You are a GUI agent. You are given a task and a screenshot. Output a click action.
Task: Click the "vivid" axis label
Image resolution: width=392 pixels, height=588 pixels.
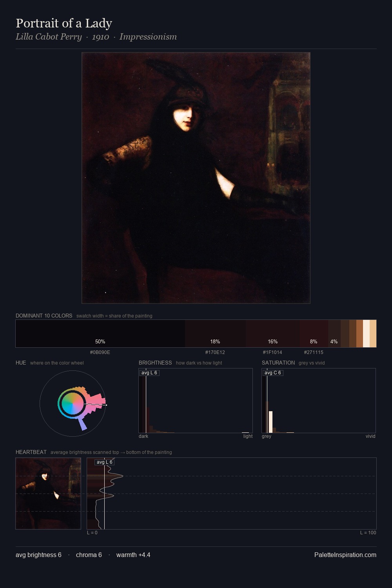coord(370,436)
